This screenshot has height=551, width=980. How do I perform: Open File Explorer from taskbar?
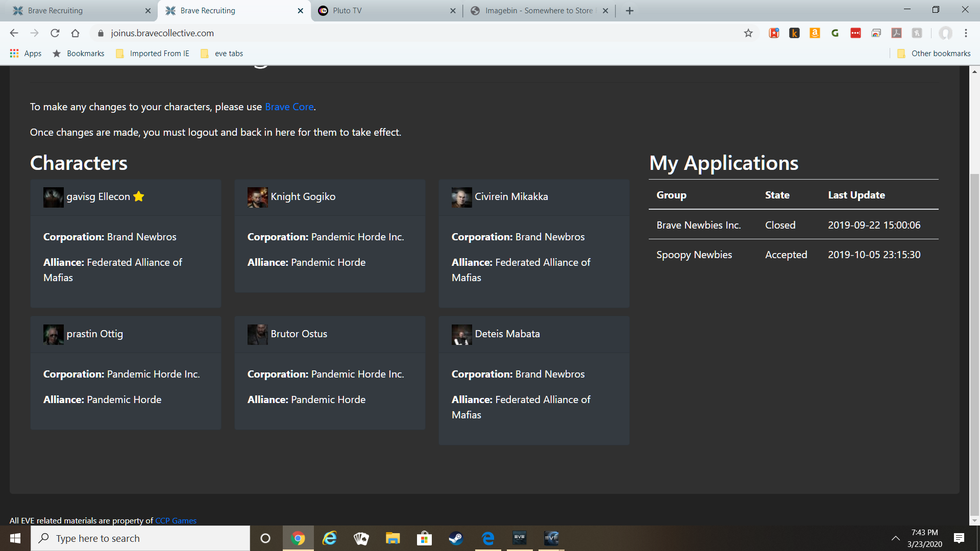click(x=393, y=538)
